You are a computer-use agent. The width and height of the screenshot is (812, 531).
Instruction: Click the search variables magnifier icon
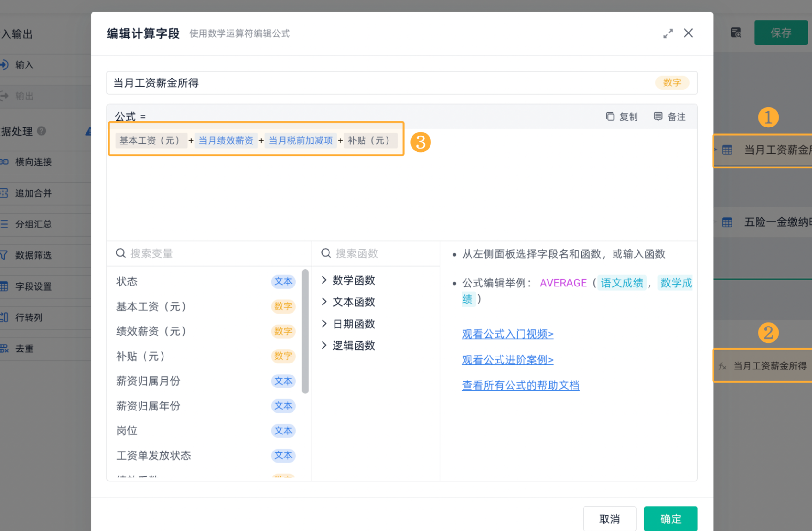pyautogui.click(x=121, y=253)
